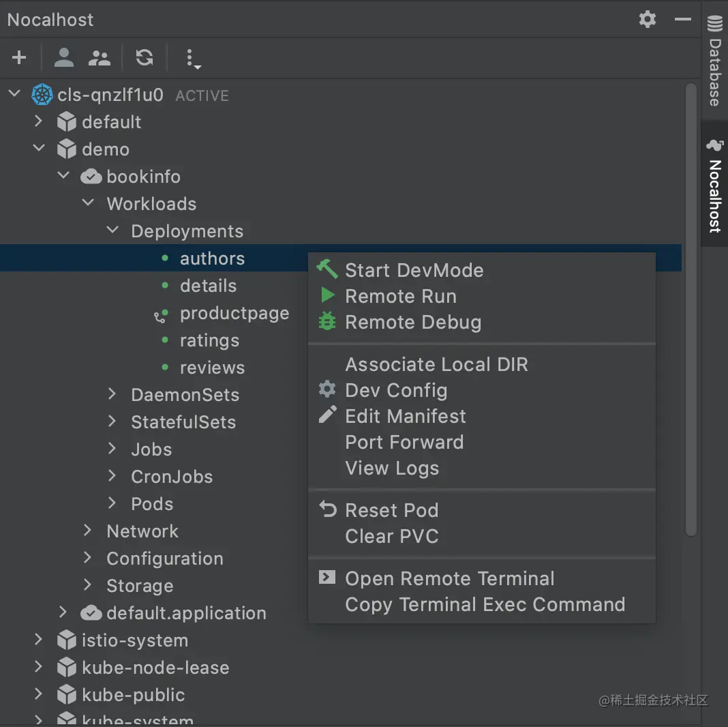The height and width of the screenshot is (727, 728).
Task: Select the productpage deployment
Action: 234,314
